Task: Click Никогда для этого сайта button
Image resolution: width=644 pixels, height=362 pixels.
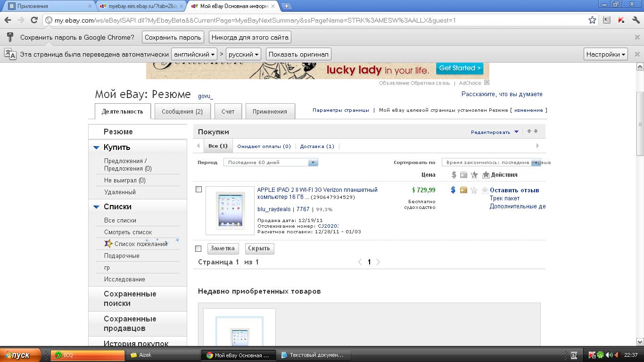Action: [250, 37]
